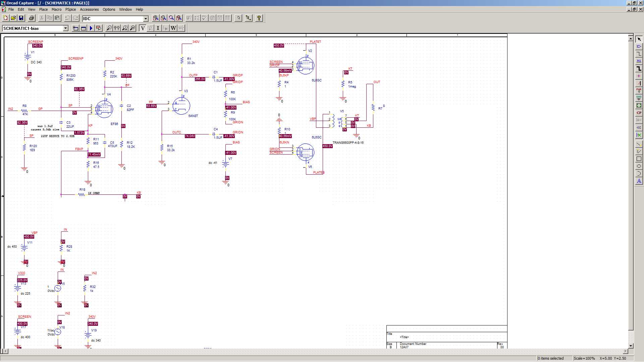Open the Help menu

(x=139, y=9)
